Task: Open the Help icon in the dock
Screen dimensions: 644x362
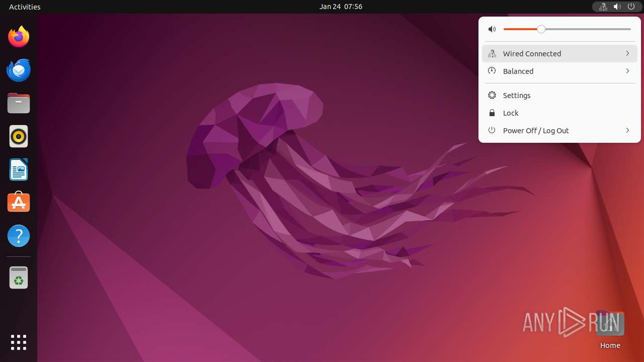Action: (19, 236)
